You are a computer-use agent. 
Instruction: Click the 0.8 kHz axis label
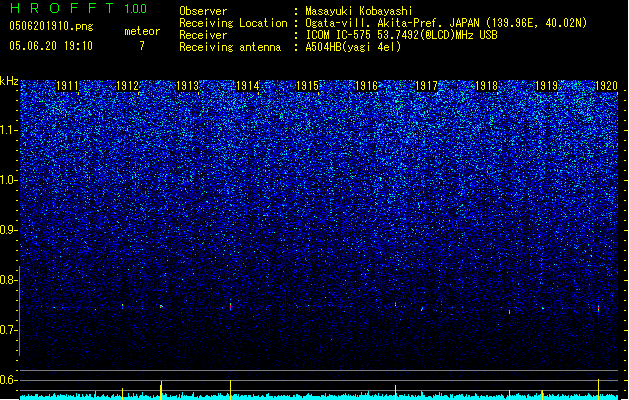coord(9,280)
